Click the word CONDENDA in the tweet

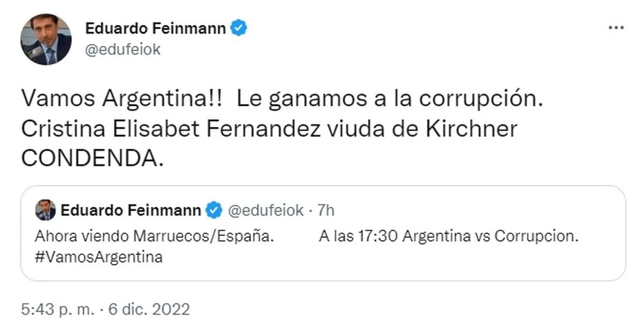pyautogui.click(x=91, y=157)
